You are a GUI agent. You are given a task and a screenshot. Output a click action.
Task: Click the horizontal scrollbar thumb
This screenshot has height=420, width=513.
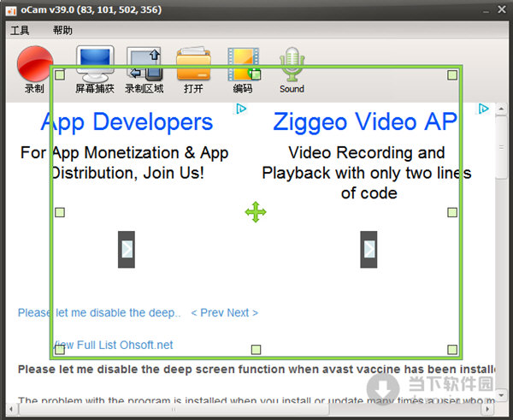pyautogui.click(x=174, y=409)
